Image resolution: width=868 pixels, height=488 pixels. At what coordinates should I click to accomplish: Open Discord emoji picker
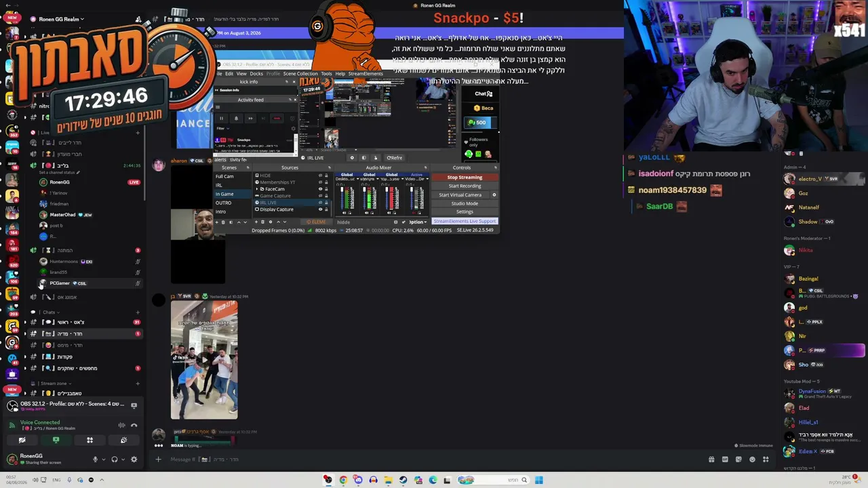point(752,460)
